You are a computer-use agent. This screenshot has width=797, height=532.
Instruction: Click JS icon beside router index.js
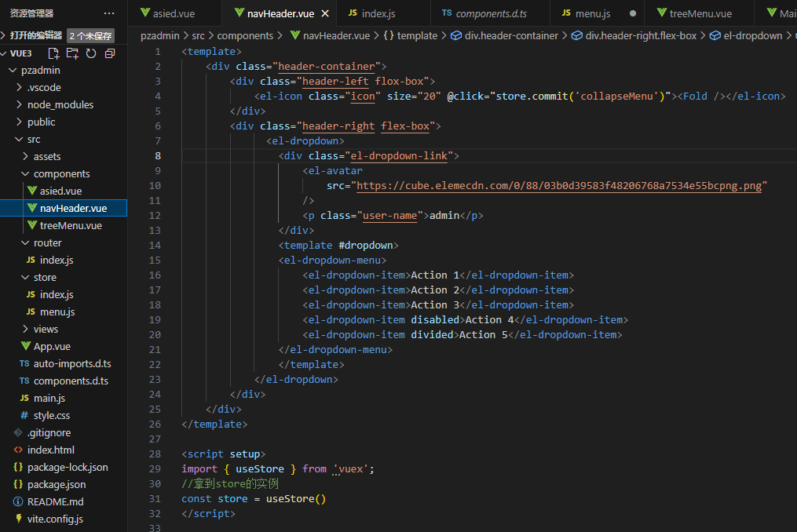point(31,260)
